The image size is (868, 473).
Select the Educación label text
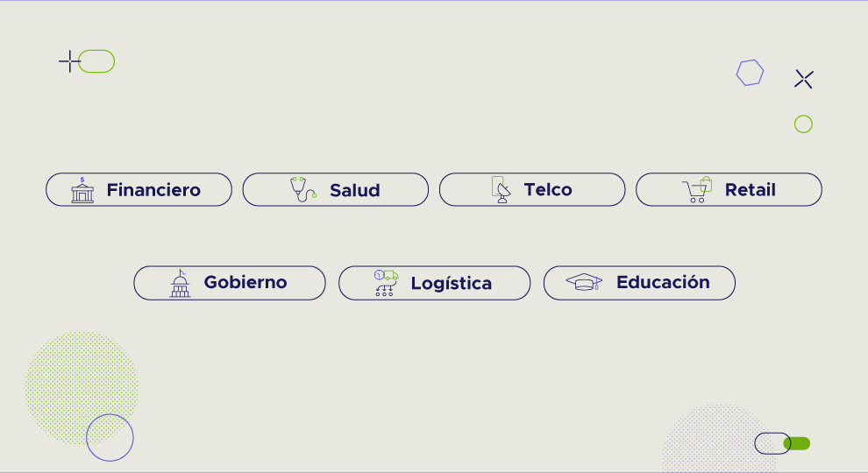[x=663, y=282]
